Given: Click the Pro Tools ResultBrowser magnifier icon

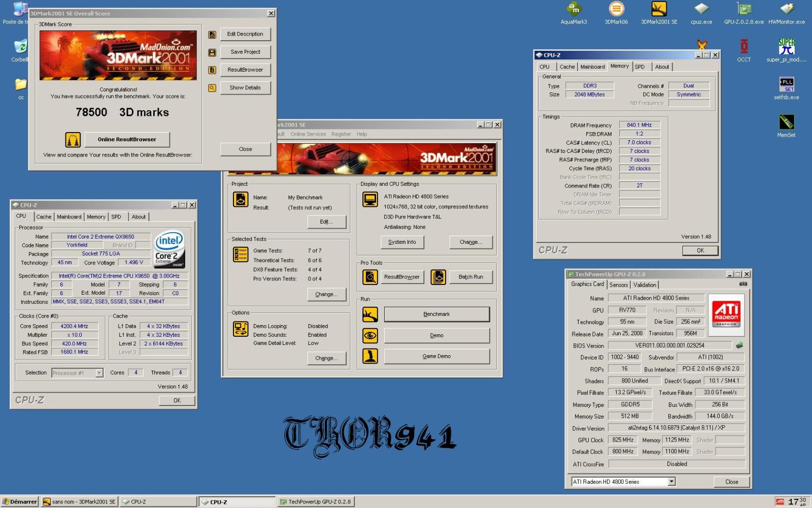Looking at the screenshot, I should coord(370,277).
